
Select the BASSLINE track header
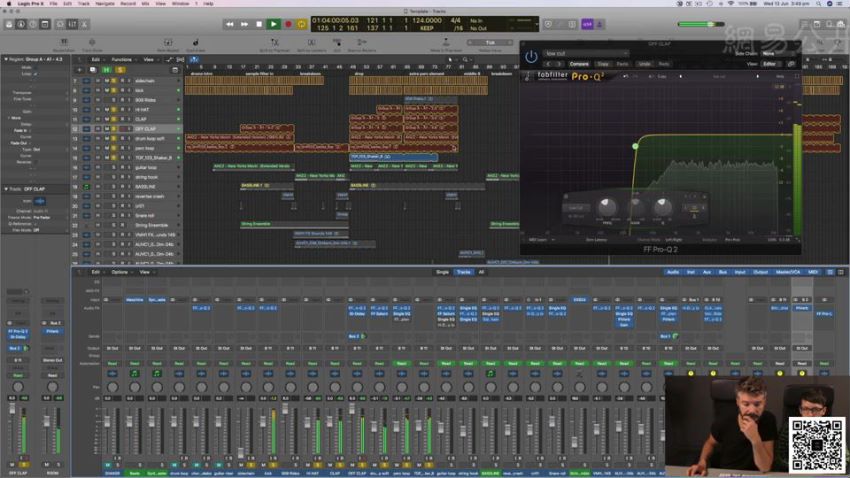[128, 186]
